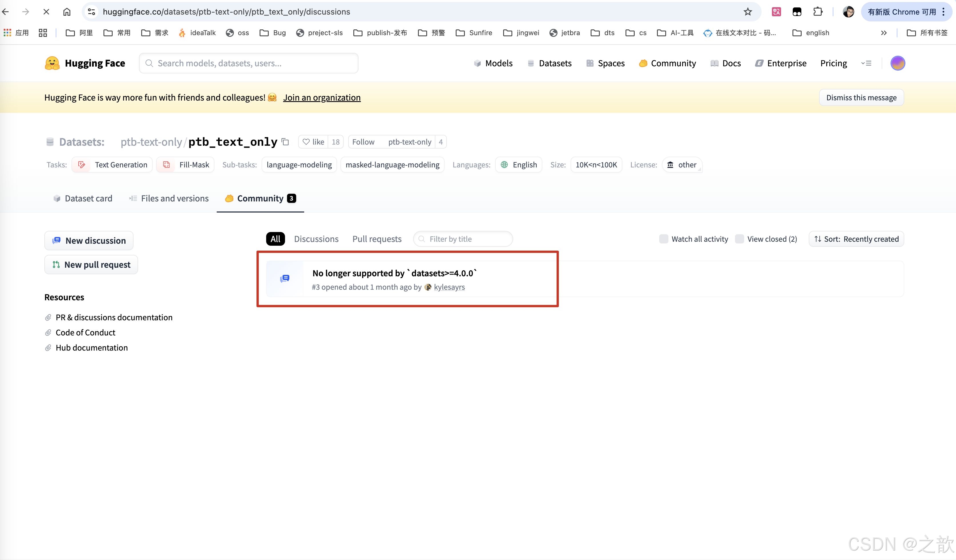Open the Bug bookmark folder
The image size is (956, 560).
coord(272,33)
